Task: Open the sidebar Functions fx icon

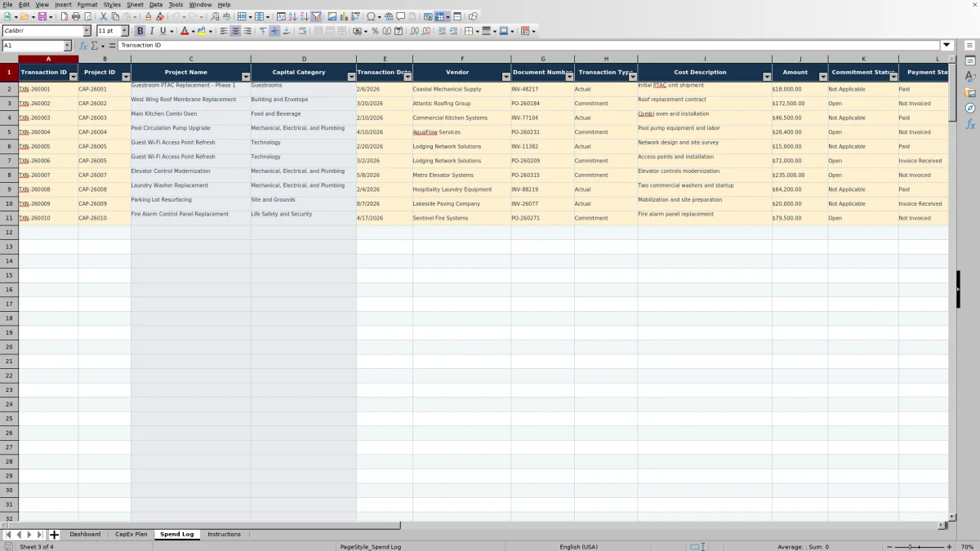Action: click(970, 124)
